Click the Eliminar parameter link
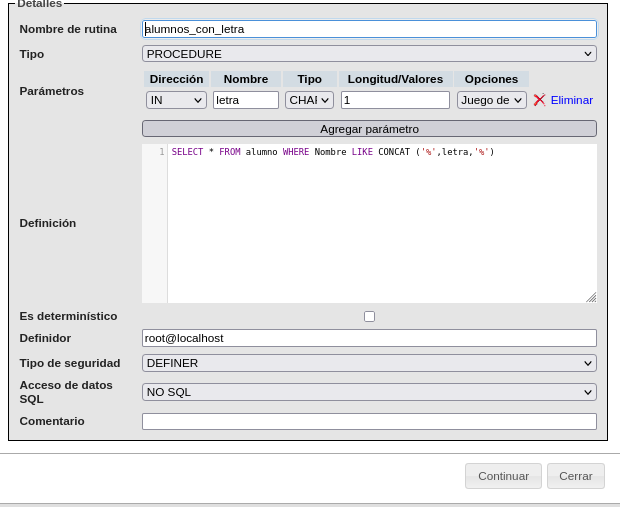 pos(571,100)
